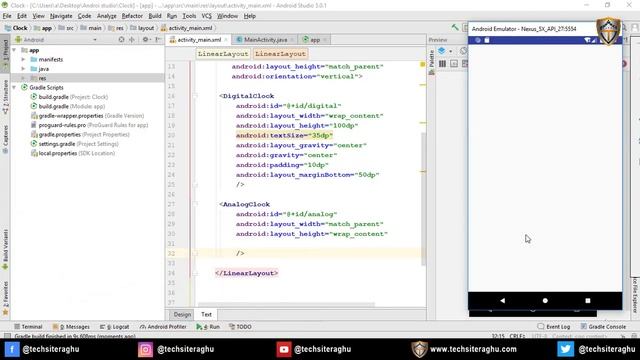
Task: Toggle the Captures side tool window
Action: 5,139
